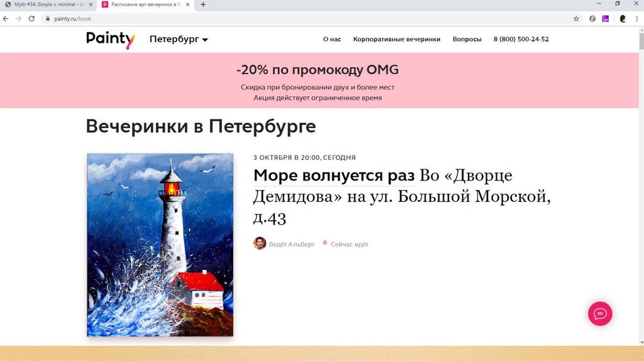Open the Chrome three-dot menu
This screenshot has height=361, width=644.
point(637,18)
